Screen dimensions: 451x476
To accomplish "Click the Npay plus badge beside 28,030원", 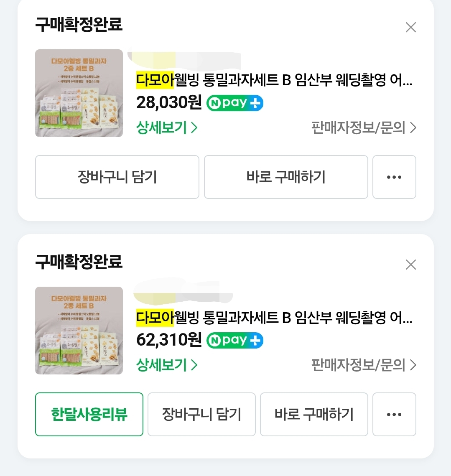I will click(x=234, y=103).
